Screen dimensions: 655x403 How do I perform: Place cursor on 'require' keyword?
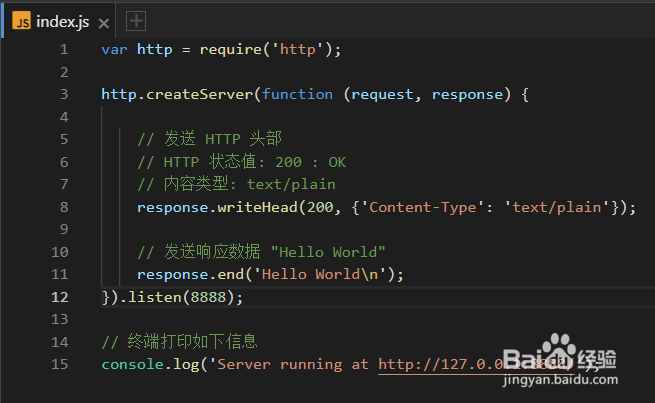pos(231,50)
